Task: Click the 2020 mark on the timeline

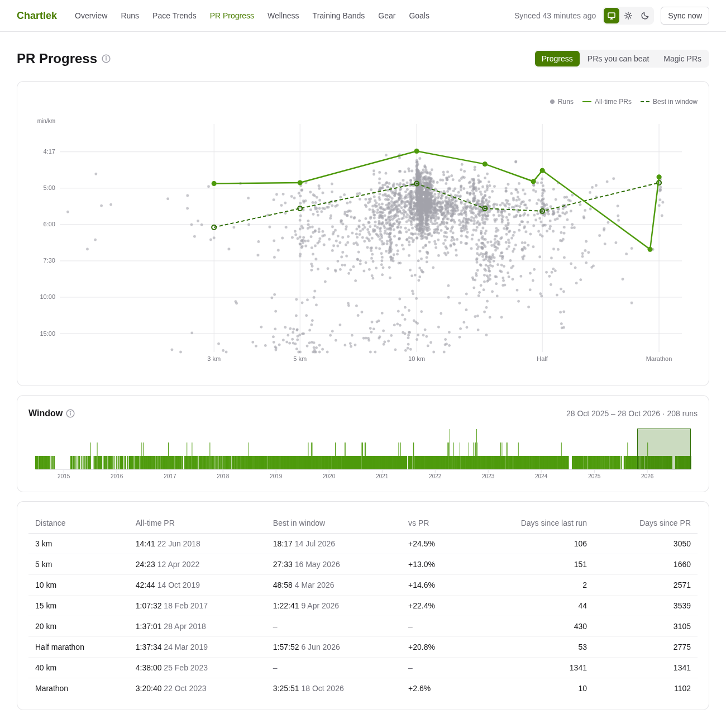Action: pos(329,476)
